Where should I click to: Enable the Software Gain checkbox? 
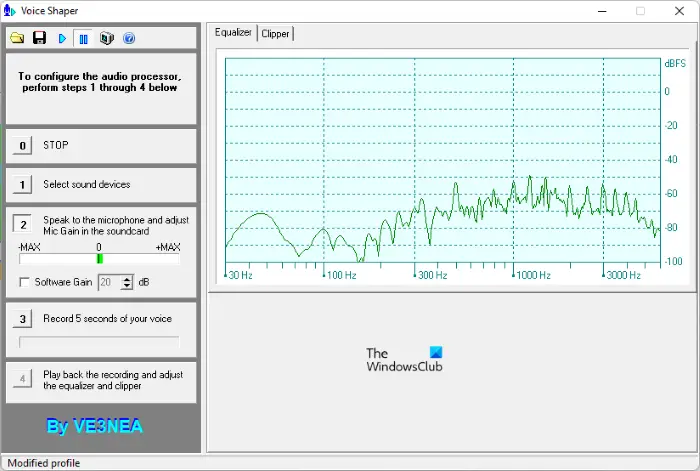pyautogui.click(x=25, y=282)
